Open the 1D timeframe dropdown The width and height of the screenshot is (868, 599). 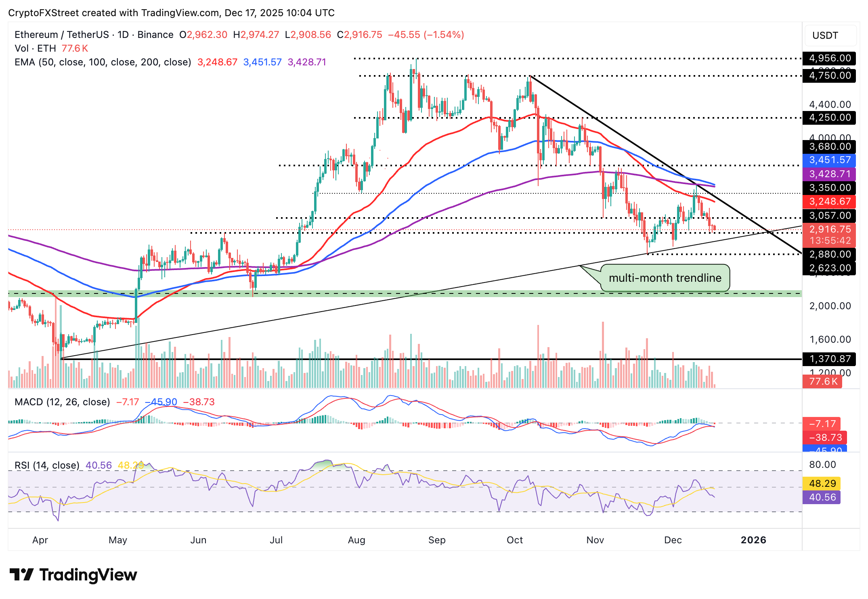[x=123, y=35]
